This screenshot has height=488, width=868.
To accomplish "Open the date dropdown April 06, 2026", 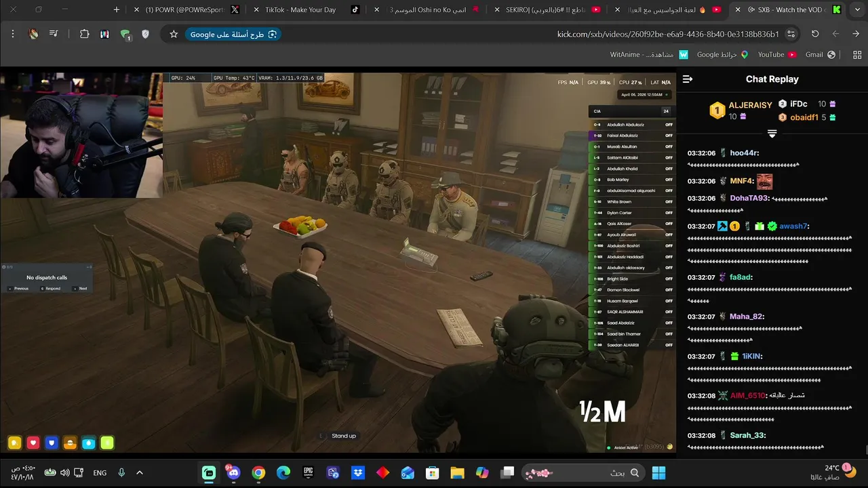I will point(646,95).
